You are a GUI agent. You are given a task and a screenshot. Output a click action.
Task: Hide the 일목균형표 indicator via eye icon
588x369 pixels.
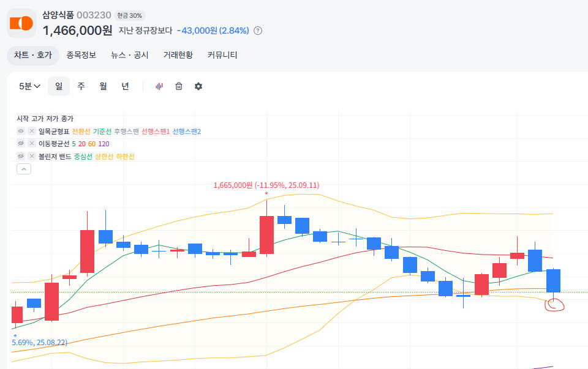pos(21,132)
